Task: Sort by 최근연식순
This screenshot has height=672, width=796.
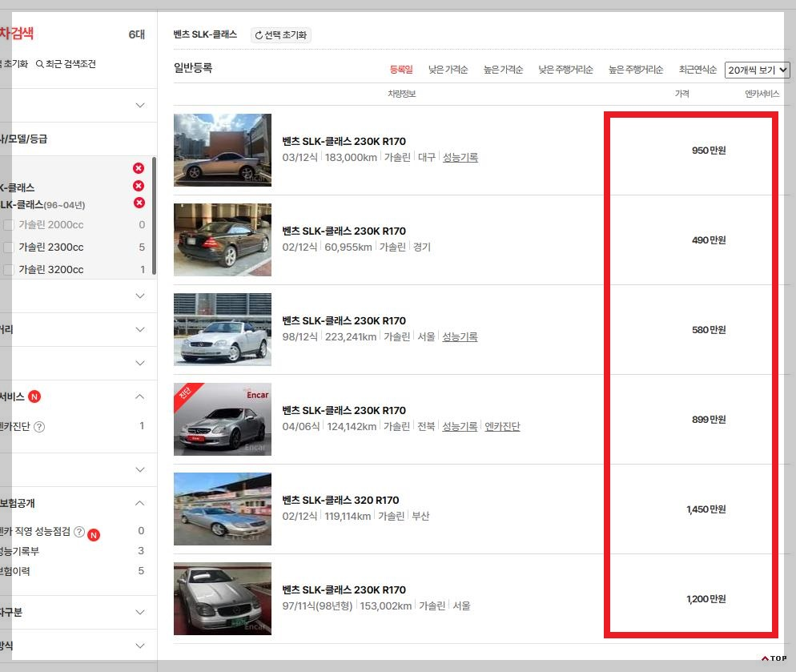Action: (x=698, y=70)
